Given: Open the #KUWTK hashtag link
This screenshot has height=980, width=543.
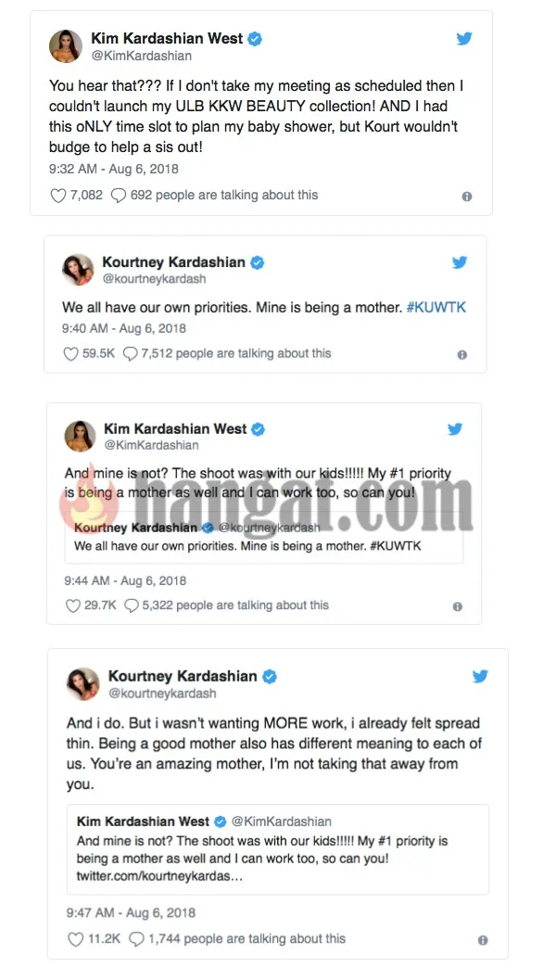Looking at the screenshot, I should [436, 308].
